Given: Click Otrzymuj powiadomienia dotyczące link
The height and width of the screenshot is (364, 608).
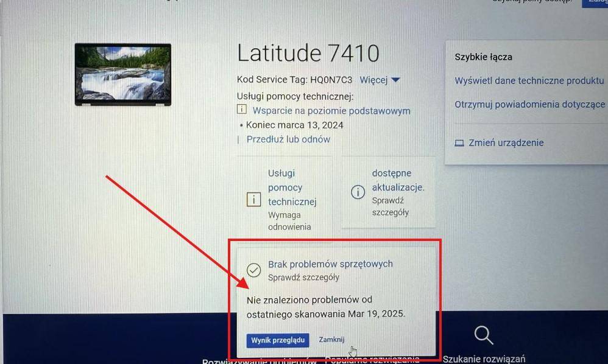Looking at the screenshot, I should point(529,104).
